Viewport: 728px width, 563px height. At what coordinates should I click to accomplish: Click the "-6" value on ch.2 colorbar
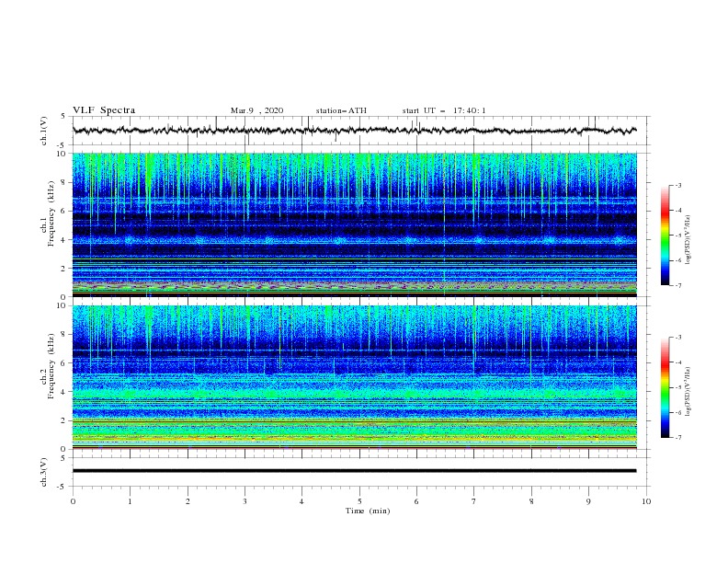tap(677, 412)
